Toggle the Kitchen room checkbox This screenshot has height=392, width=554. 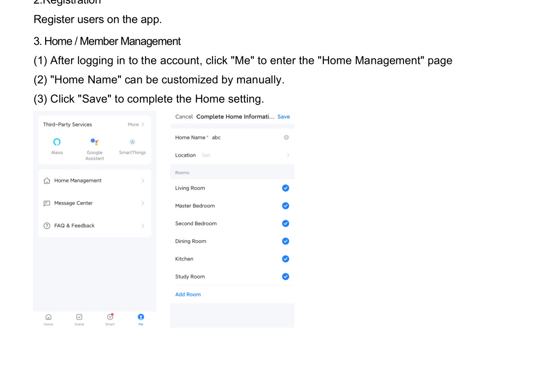tap(285, 259)
